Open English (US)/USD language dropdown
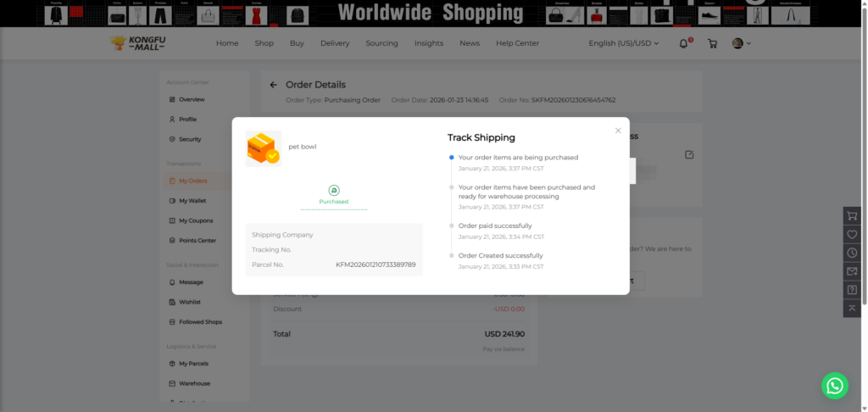The width and height of the screenshot is (868, 412). 623,43
